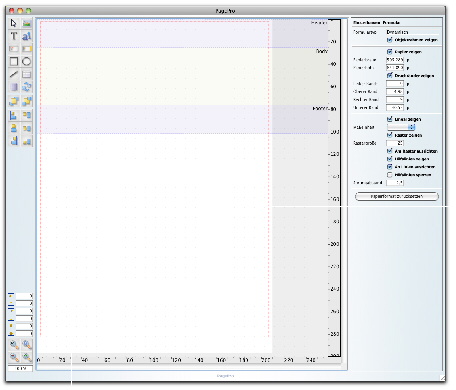Click the Header band label
This screenshot has height=390, width=456.
(319, 23)
